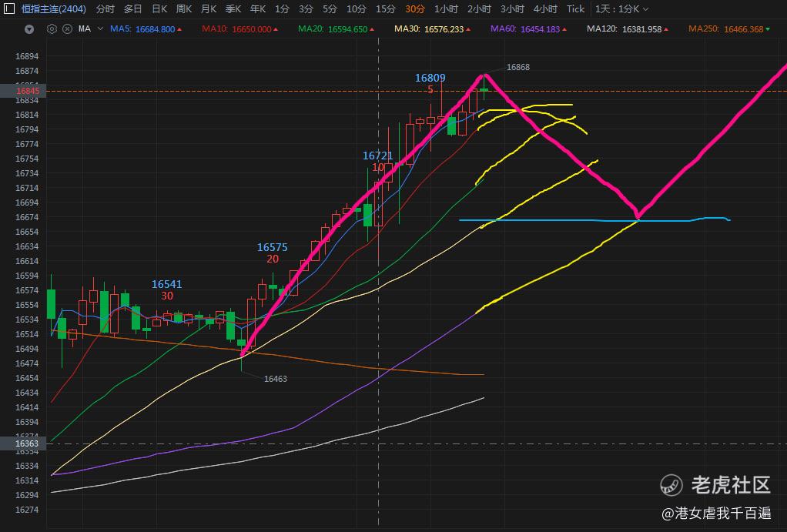Image resolution: width=787 pixels, height=532 pixels.
Task: Open the MA indicator dropdown
Action: click(x=100, y=29)
